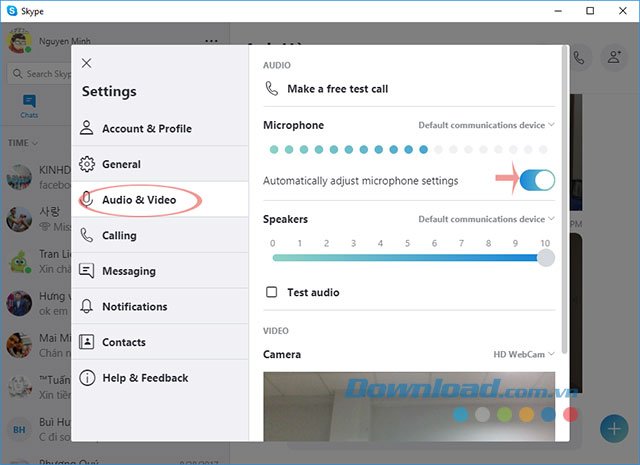Open the Microphone device dropdown

[x=486, y=125]
